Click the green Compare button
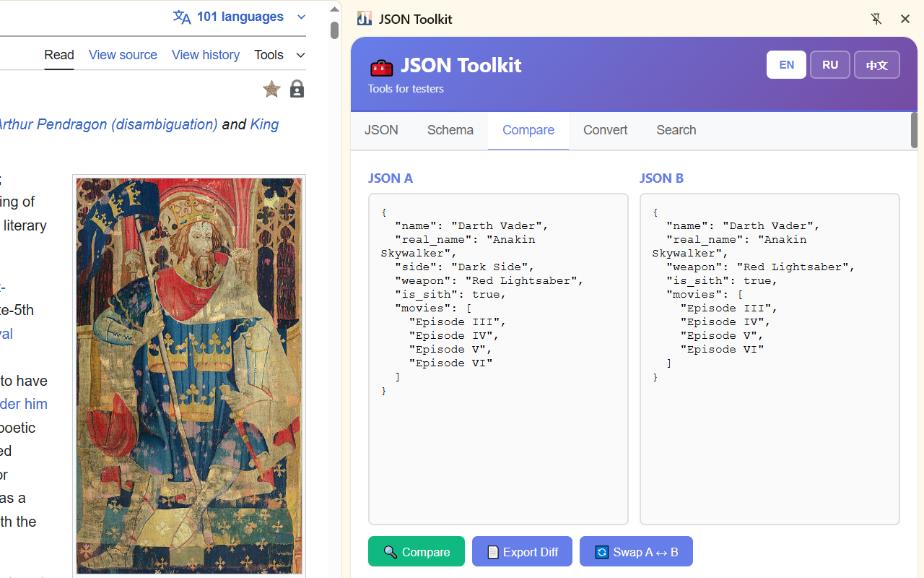This screenshot has height=578, width=924. [417, 551]
